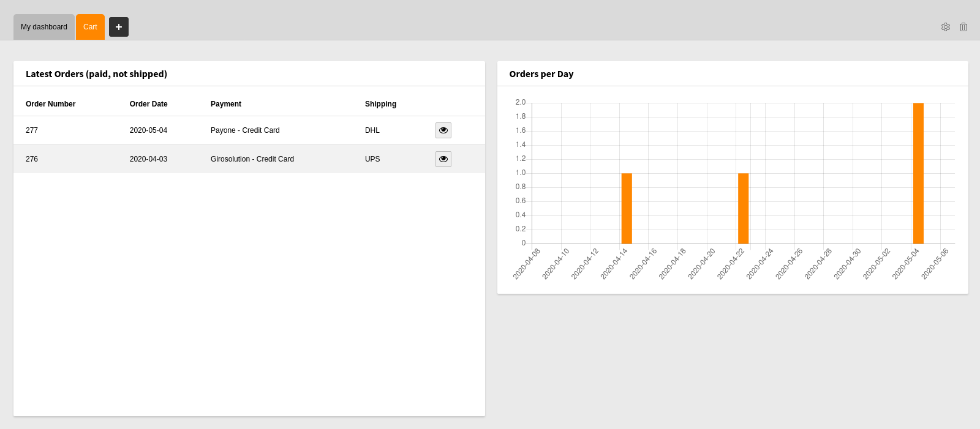Click the Latest Orders widget title
This screenshot has width=980, height=429.
tap(96, 74)
